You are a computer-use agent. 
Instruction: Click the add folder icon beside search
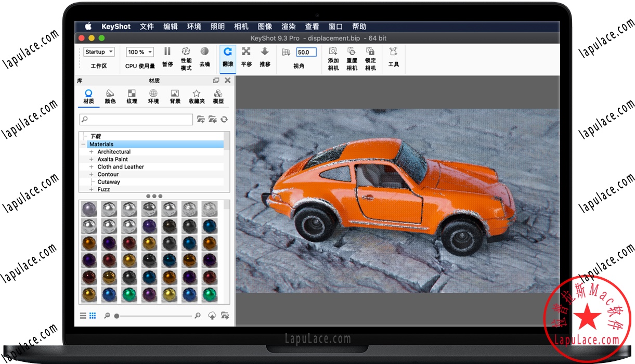point(201,120)
